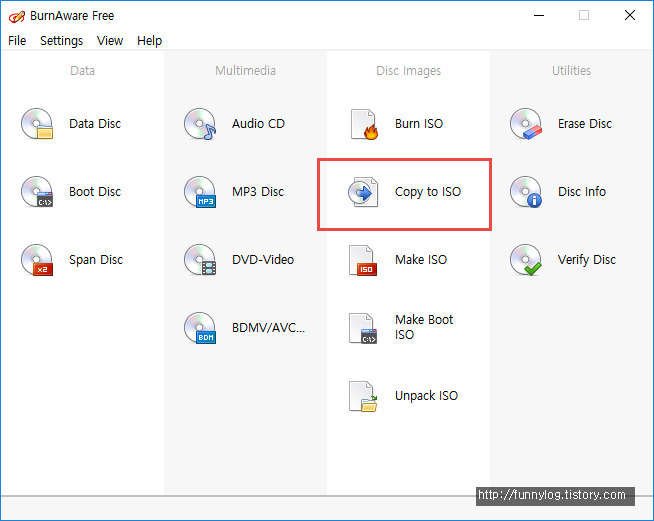654x521 pixels.
Task: Select the Verify Disc label
Action: click(x=587, y=260)
